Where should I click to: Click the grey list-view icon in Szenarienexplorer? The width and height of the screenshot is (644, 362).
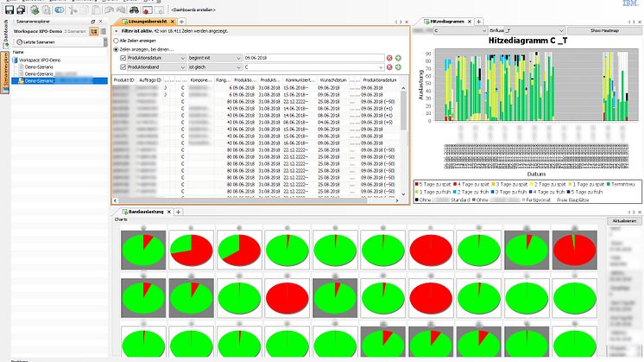pos(103,31)
